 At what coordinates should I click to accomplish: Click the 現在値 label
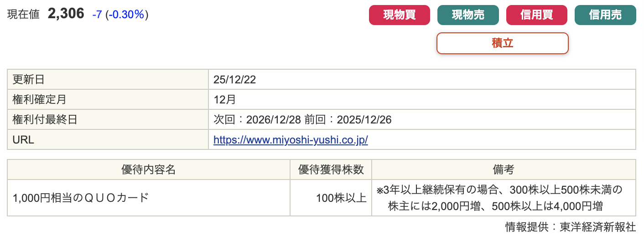pos(23,15)
